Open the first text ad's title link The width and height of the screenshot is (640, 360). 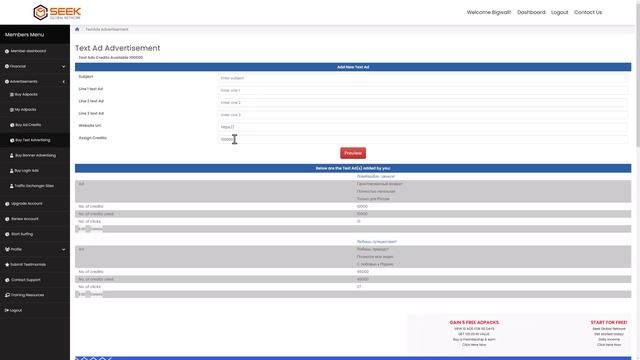[376, 176]
